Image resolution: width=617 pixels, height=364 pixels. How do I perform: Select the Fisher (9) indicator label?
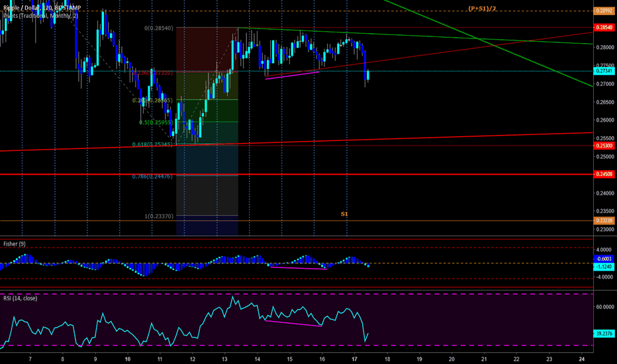coord(14,244)
